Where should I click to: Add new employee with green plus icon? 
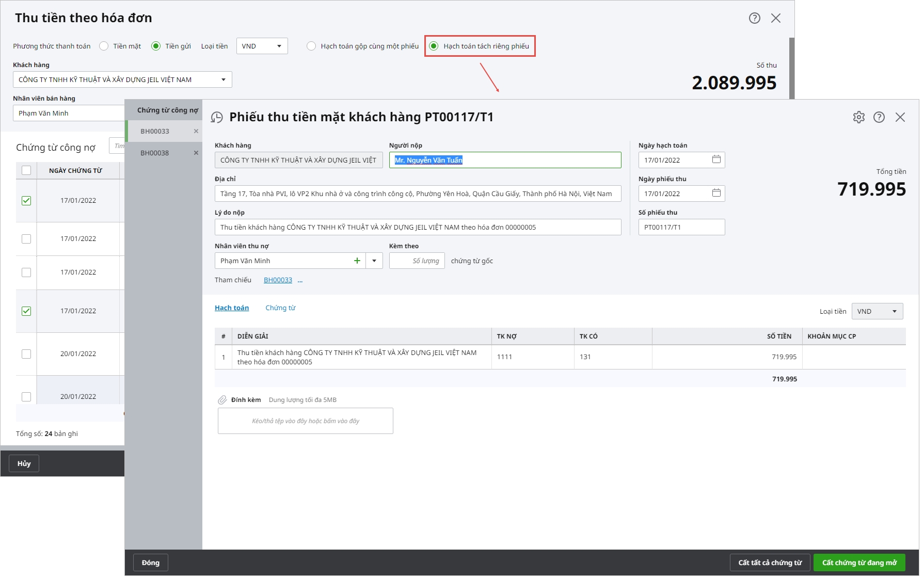pyautogui.click(x=357, y=261)
